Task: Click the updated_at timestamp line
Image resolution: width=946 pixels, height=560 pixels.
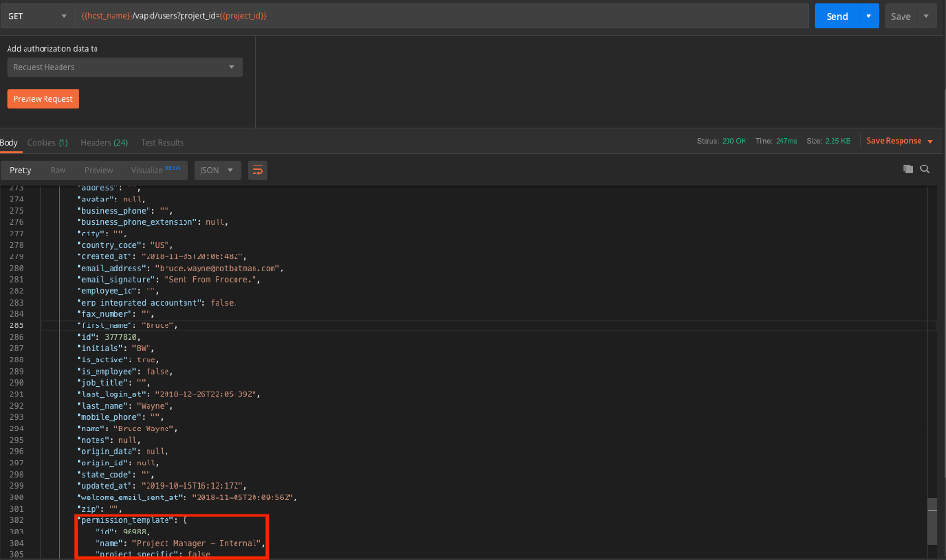Action: [162, 486]
